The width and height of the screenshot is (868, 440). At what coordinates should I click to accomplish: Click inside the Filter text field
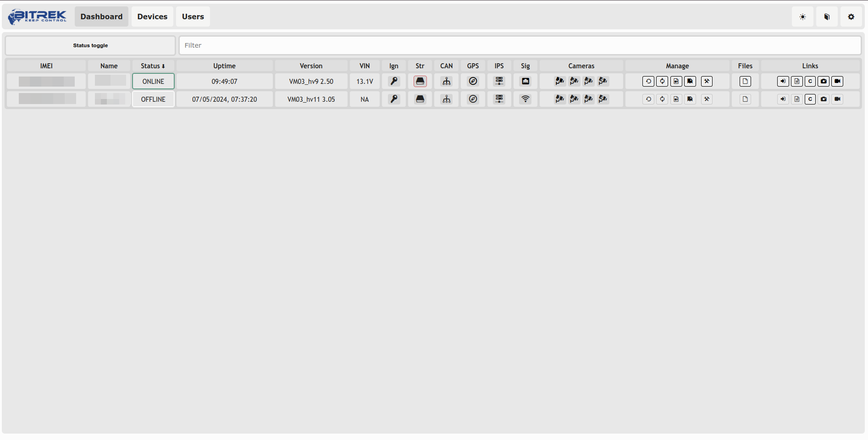[520, 45]
